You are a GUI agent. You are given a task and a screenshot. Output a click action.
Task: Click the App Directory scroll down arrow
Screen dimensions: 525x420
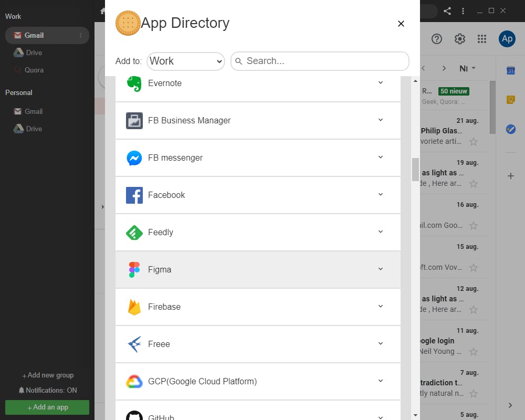click(x=415, y=415)
